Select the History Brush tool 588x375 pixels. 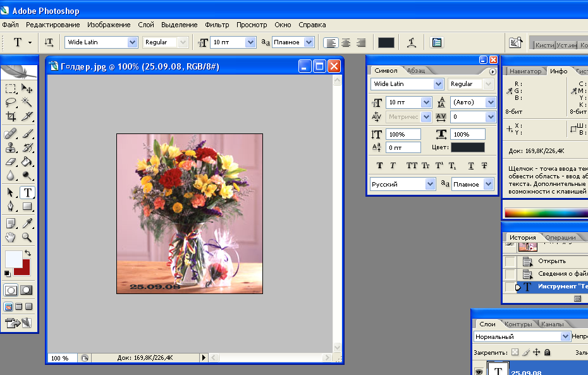(x=27, y=147)
